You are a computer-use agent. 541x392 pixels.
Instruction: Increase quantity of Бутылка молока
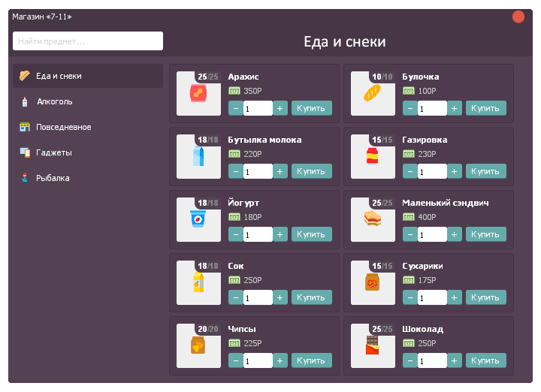click(280, 171)
